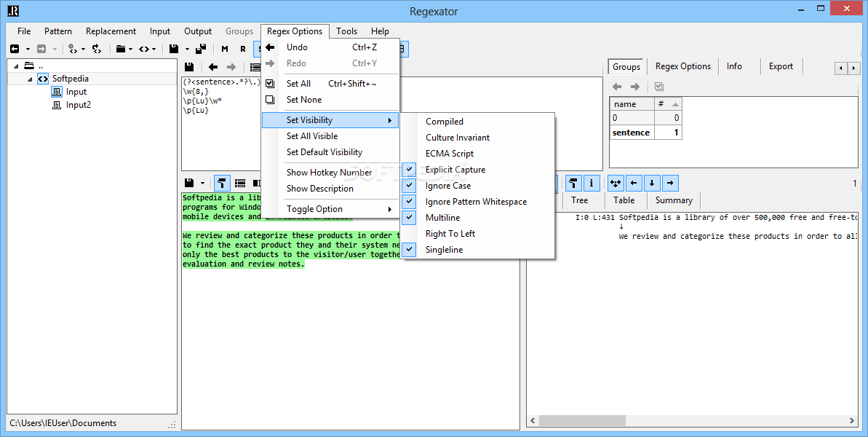Click the down arrow button in output toolbar
Screen dimensions: 868x437
(652, 183)
